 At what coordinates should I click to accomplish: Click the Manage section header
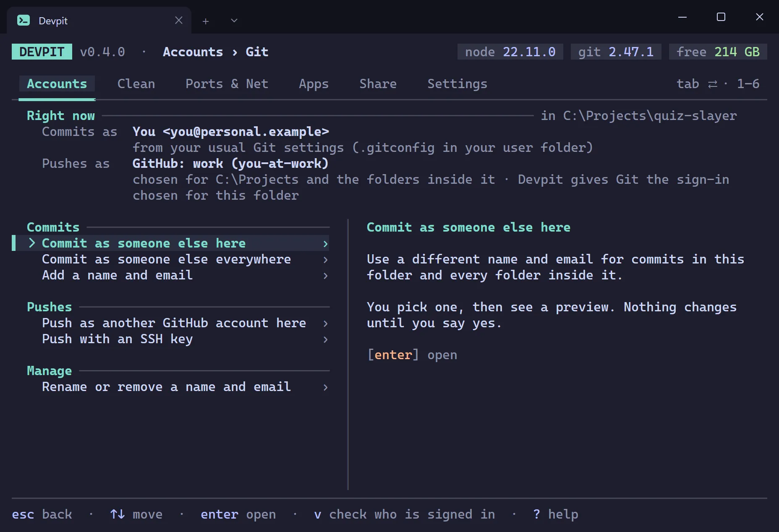(x=50, y=371)
